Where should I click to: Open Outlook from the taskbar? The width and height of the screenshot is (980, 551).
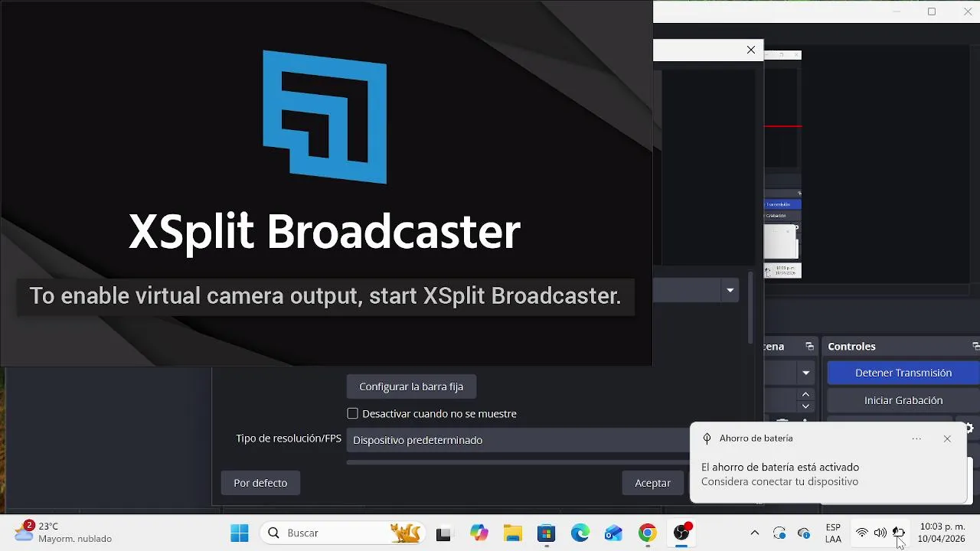(613, 533)
